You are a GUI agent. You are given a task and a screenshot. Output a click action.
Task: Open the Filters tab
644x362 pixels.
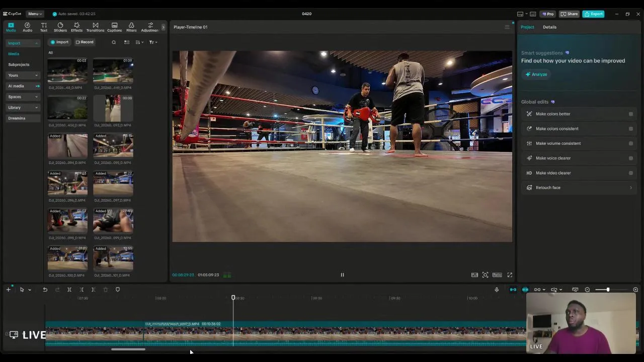click(131, 27)
